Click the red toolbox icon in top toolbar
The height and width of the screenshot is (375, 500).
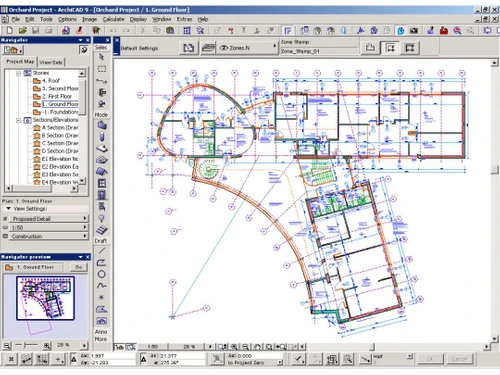point(444,31)
